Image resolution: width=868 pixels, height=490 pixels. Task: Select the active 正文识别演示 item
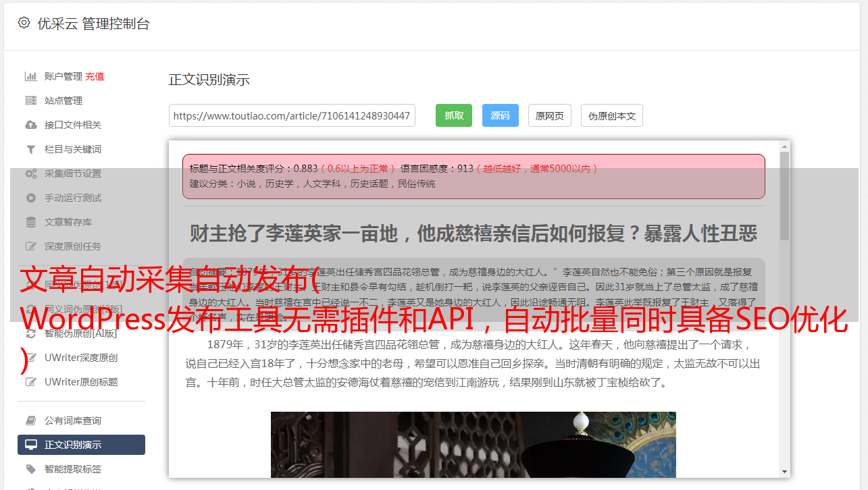click(x=81, y=445)
